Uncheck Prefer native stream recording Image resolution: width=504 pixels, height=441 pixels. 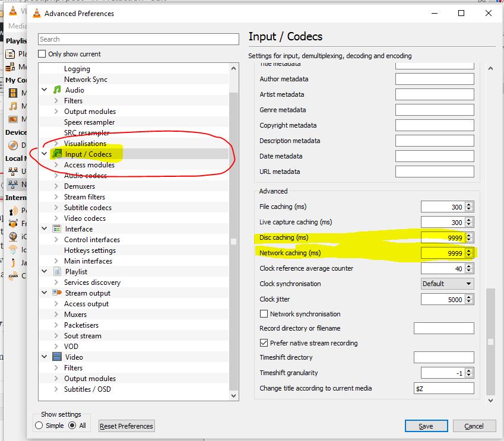point(264,343)
